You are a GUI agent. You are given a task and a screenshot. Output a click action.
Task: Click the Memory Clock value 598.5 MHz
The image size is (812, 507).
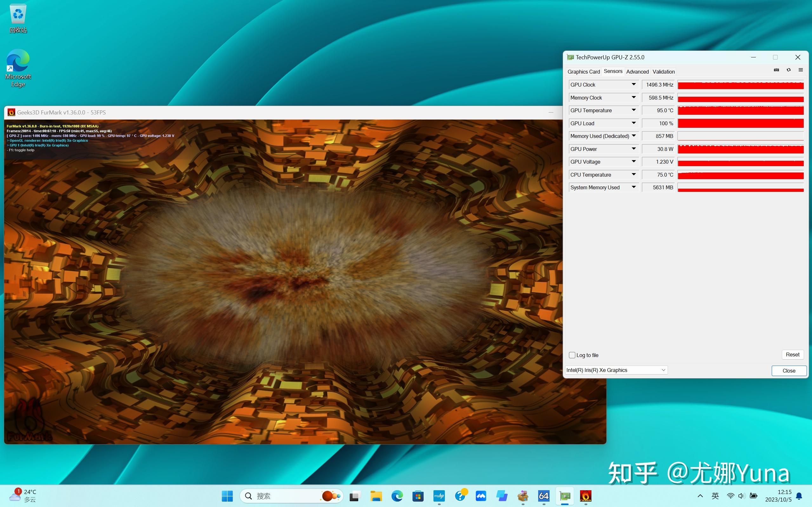tap(658, 98)
